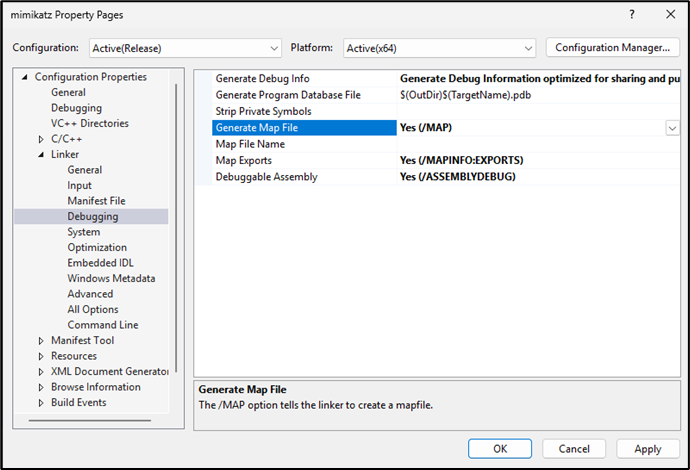Select VC++ Directories in the tree
The image size is (690, 470).
coord(90,123)
